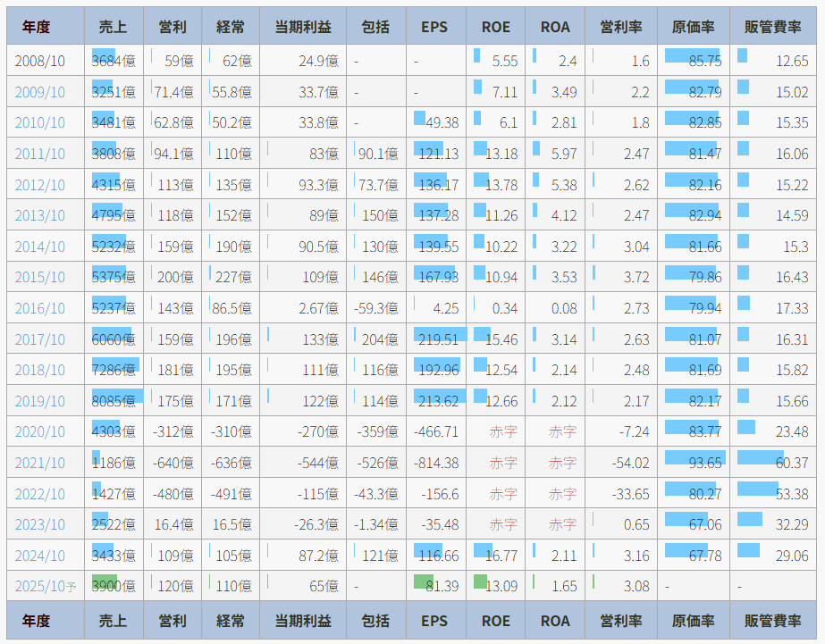Viewport: 825px width, 644px height.
Task: Select the 原価率 header in bottom row
Action: tap(693, 621)
